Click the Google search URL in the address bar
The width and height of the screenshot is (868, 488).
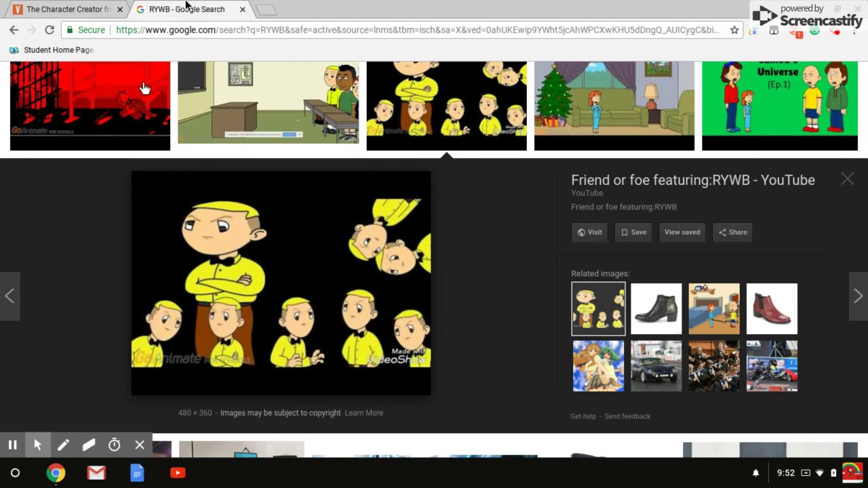tap(418, 30)
